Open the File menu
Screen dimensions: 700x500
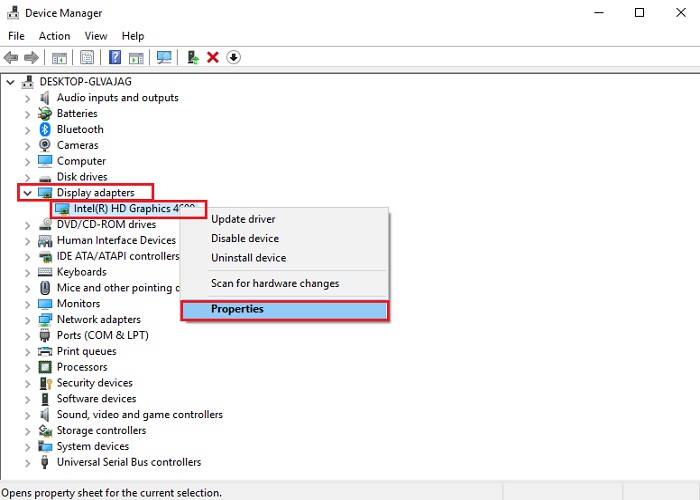pyautogui.click(x=17, y=36)
